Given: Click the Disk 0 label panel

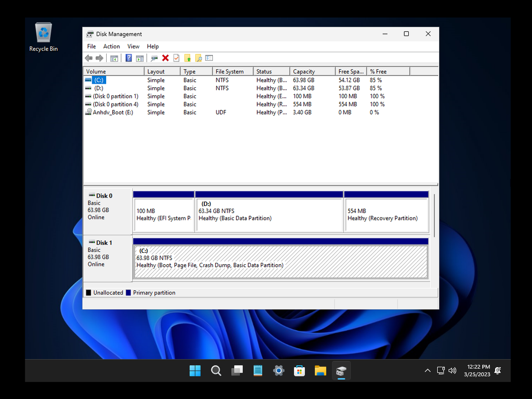Looking at the screenshot, I should tap(108, 212).
